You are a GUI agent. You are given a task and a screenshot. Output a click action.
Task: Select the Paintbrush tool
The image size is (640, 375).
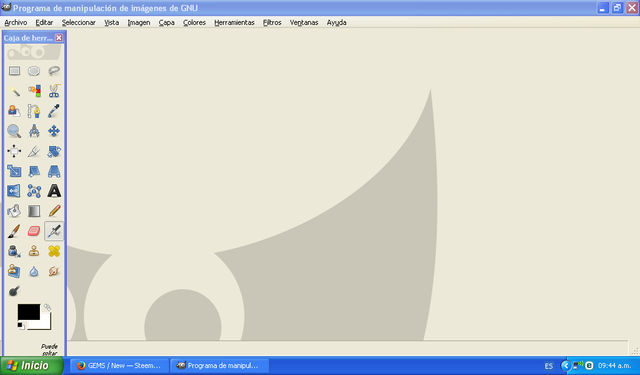coord(14,231)
